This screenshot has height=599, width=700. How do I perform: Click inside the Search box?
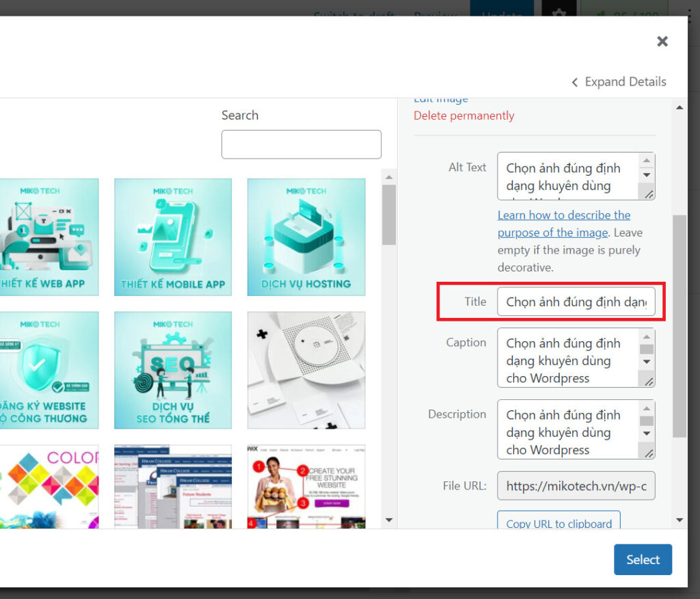pyautogui.click(x=301, y=144)
